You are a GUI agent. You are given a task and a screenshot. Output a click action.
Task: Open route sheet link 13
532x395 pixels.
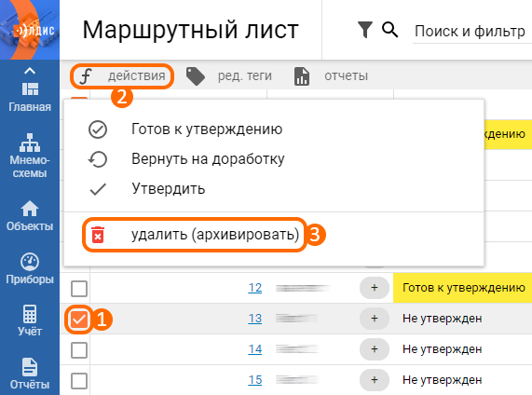point(254,319)
